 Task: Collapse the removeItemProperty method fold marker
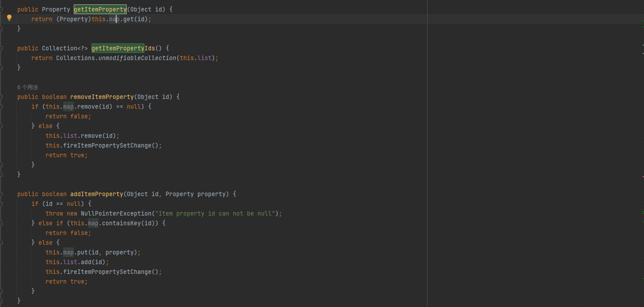(1, 96)
